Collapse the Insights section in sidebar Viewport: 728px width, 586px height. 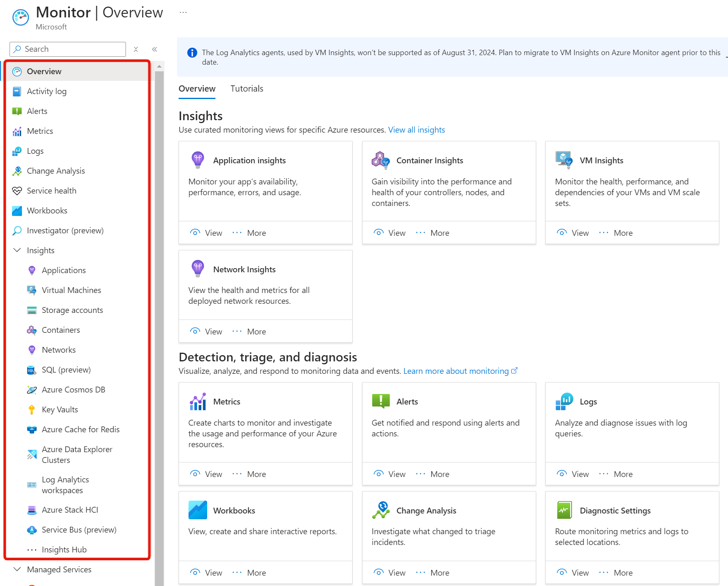pyautogui.click(x=17, y=250)
